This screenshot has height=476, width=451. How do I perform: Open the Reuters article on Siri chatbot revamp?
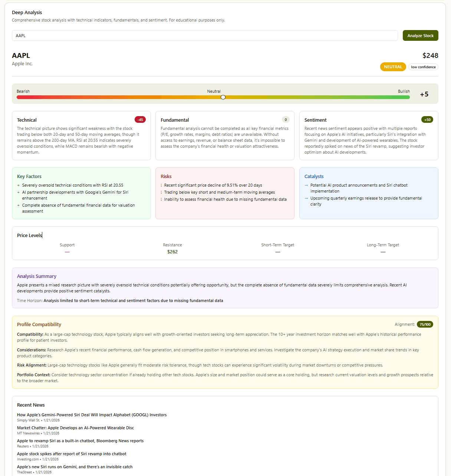tap(80, 441)
